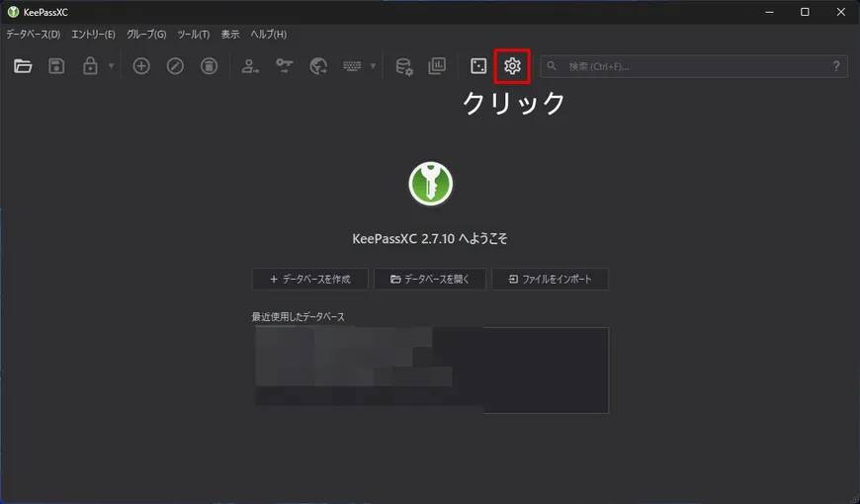860x504 pixels.
Task: Click the Lock Database padlock icon
Action: (91, 66)
